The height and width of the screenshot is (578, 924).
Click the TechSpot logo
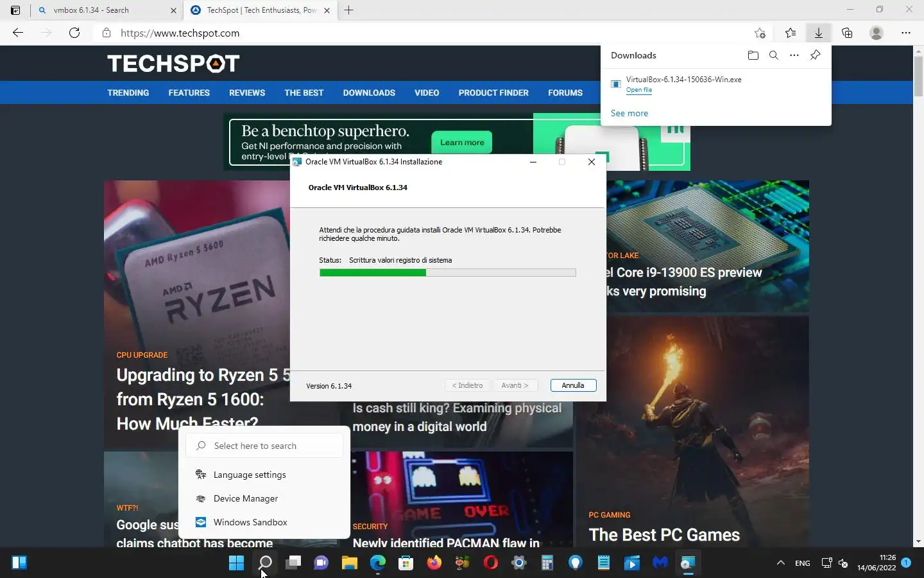(x=173, y=64)
